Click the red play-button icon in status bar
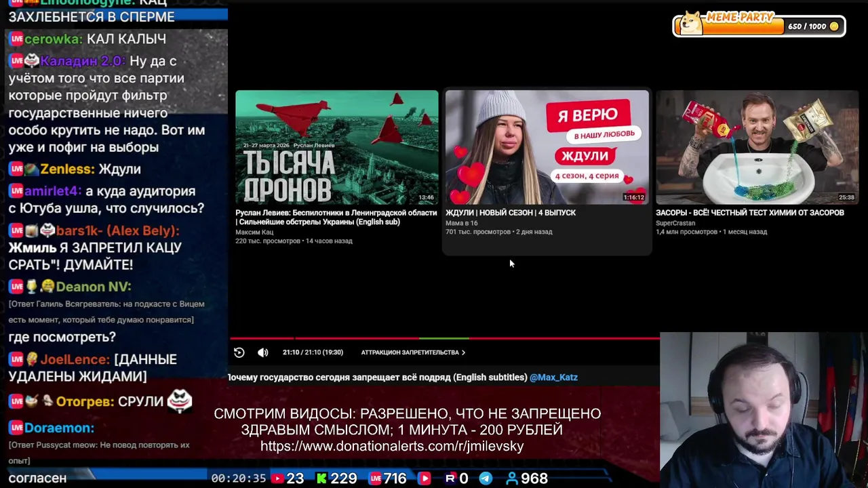The width and height of the screenshot is (868, 488). tap(425, 479)
